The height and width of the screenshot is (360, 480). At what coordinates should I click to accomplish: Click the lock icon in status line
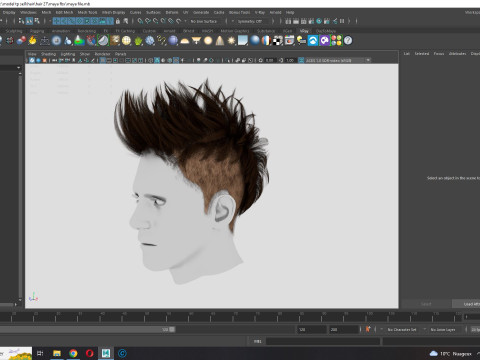118,21
